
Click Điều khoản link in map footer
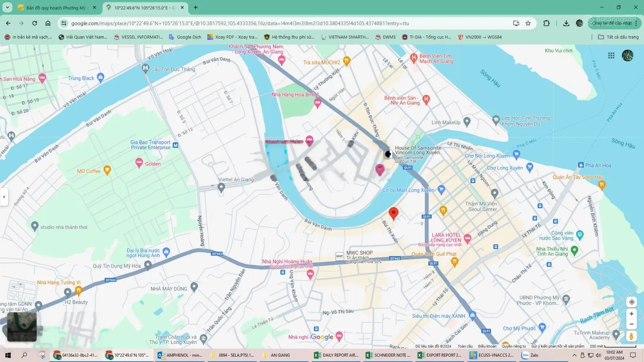[487, 346]
